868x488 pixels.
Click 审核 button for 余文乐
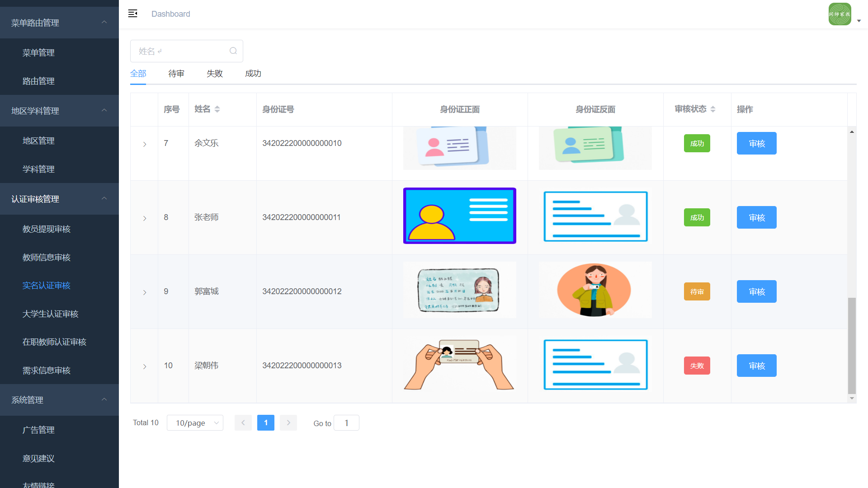coord(756,143)
